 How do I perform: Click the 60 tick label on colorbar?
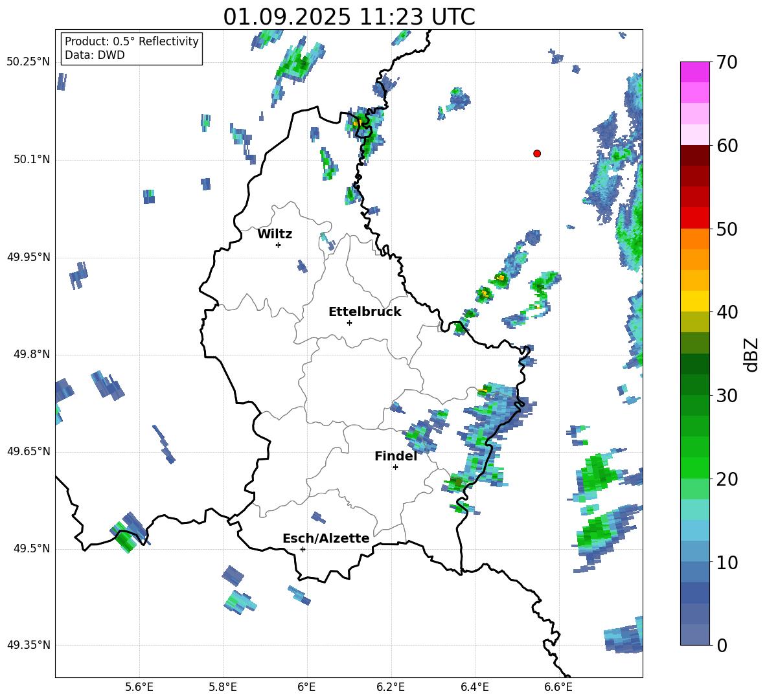pyautogui.click(x=727, y=146)
